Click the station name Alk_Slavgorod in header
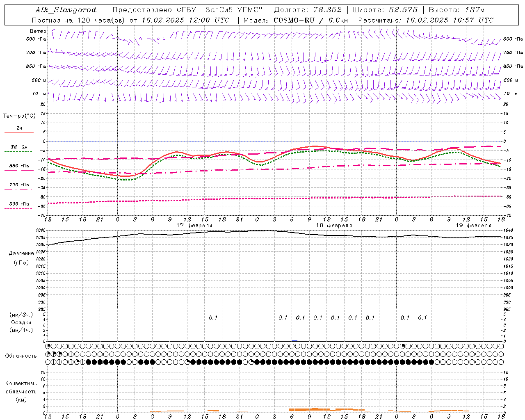This screenshot has width=525, height=420. coord(66,10)
